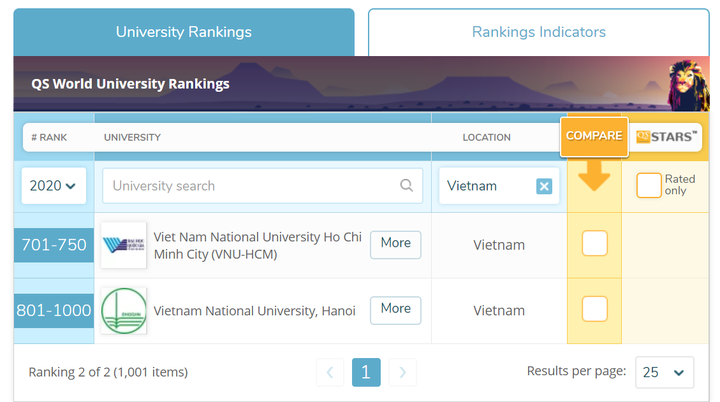Open Viet Nam National University Ho Chi Minh City link
The height and width of the screenshot is (402, 720).
click(257, 245)
